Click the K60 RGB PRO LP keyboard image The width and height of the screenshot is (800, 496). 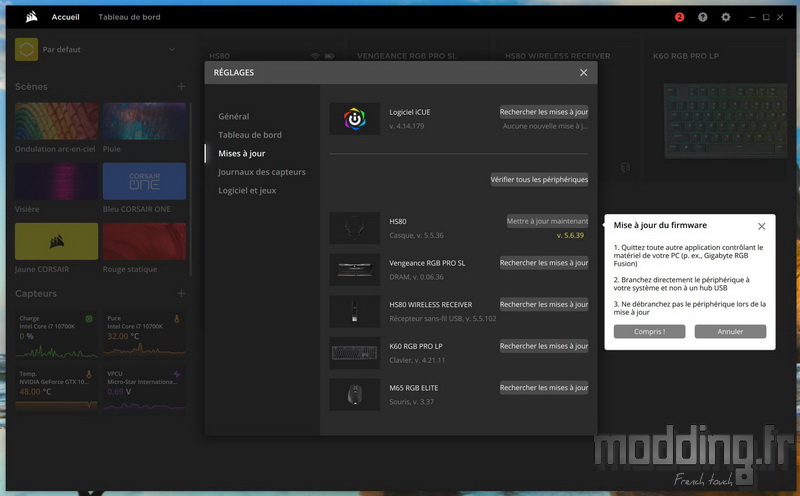point(355,353)
